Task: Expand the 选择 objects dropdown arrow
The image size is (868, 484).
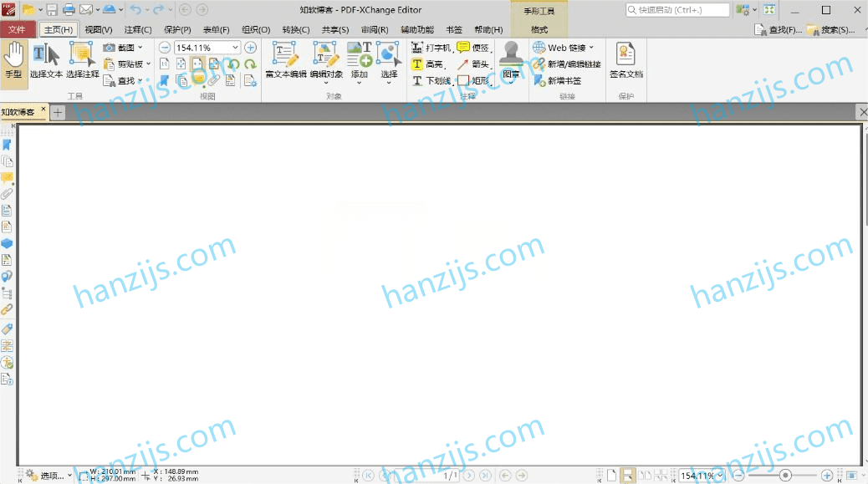Action: pyautogui.click(x=389, y=83)
